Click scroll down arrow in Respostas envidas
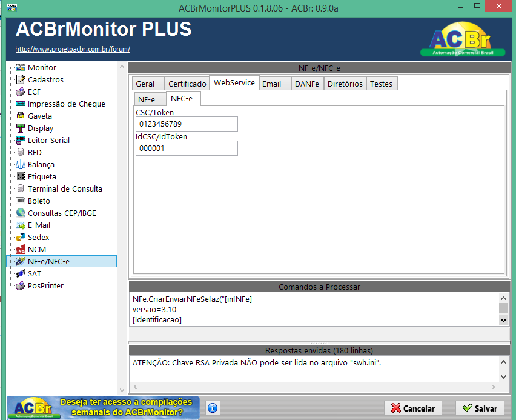This screenshot has width=516, height=420. [503, 377]
